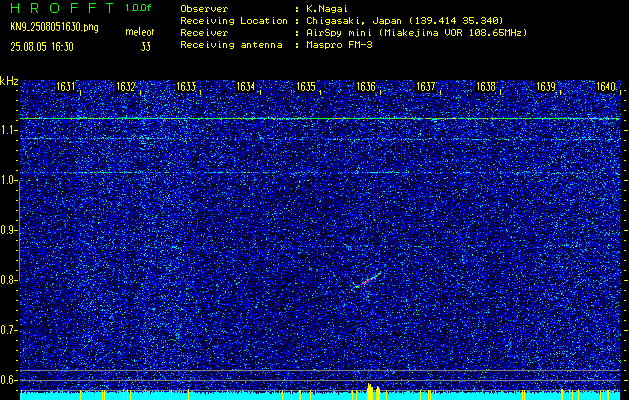Click the kHz axis unit label

pyautogui.click(x=9, y=81)
